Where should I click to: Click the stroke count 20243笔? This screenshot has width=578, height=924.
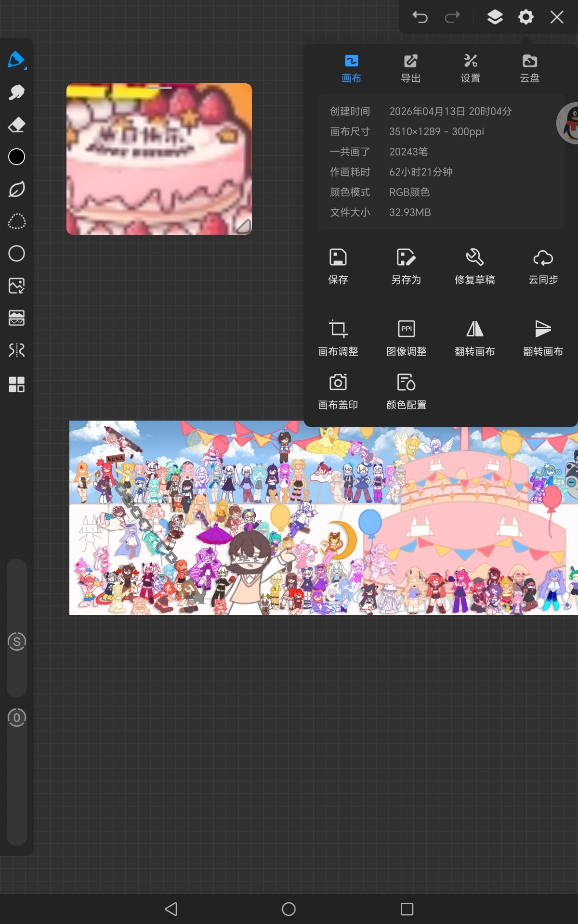[x=408, y=152]
